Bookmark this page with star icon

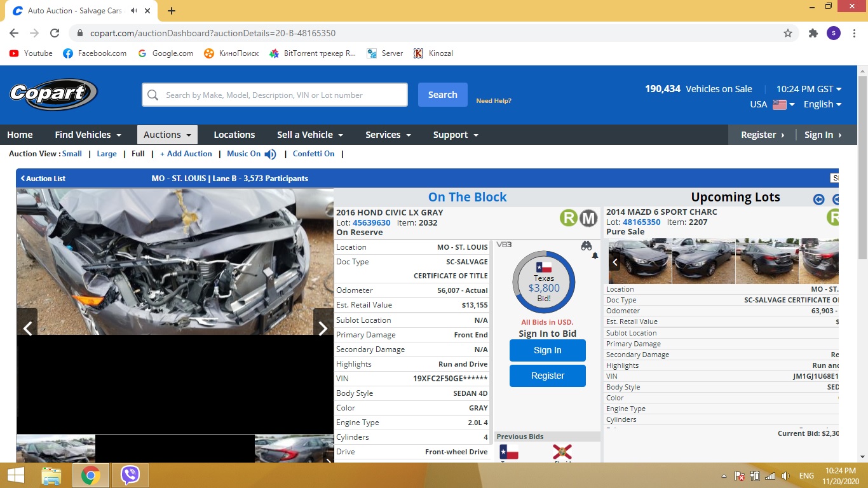click(x=788, y=33)
